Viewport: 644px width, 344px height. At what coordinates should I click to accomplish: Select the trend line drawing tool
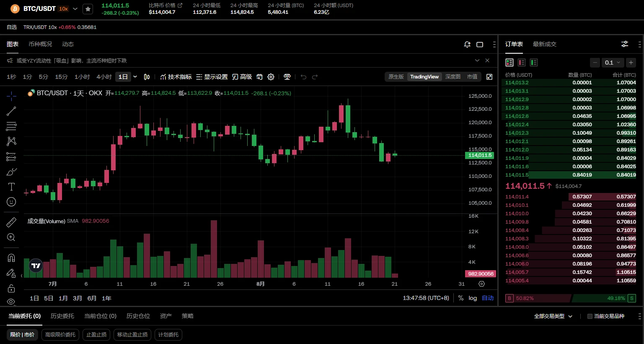[11, 111]
